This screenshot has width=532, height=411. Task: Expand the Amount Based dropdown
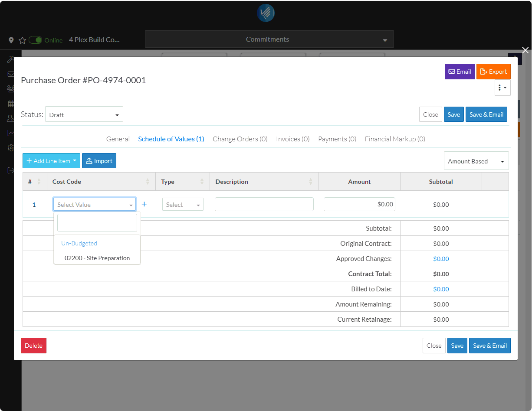476,161
